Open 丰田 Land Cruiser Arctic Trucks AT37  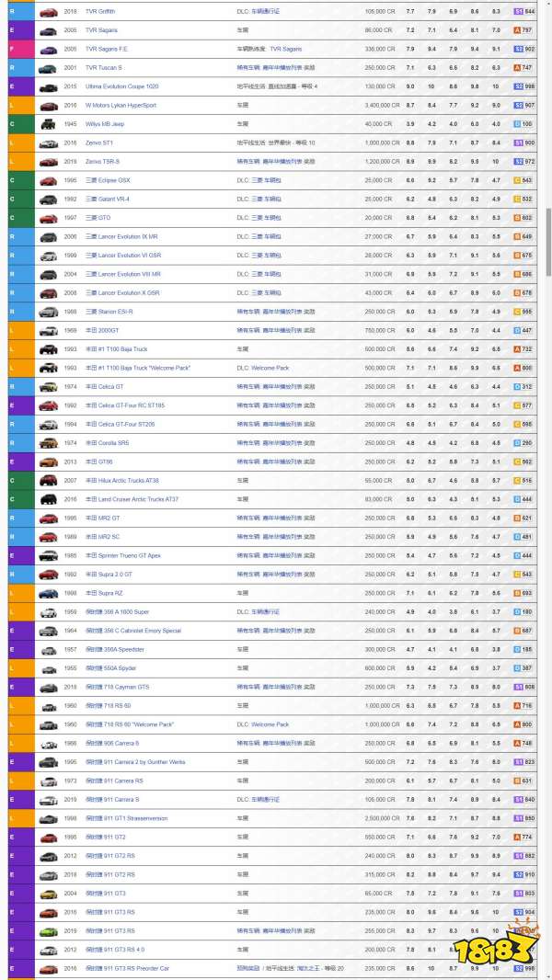coord(132,499)
